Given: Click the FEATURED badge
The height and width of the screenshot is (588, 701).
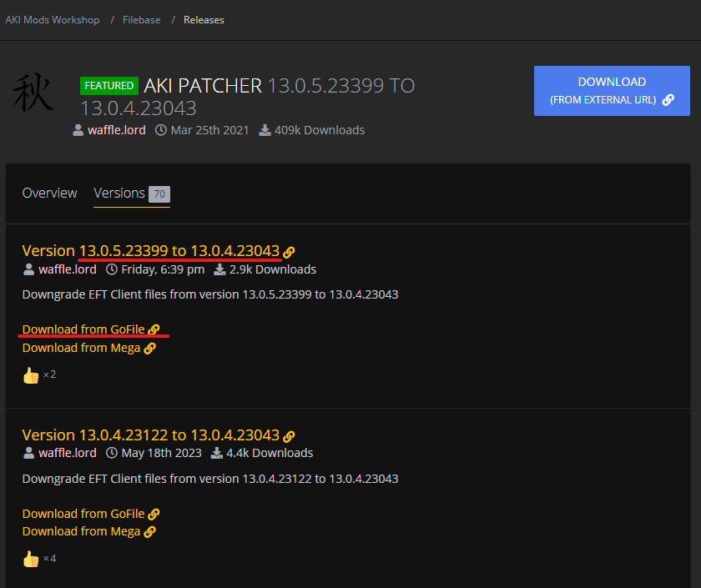Looking at the screenshot, I should 109,86.
